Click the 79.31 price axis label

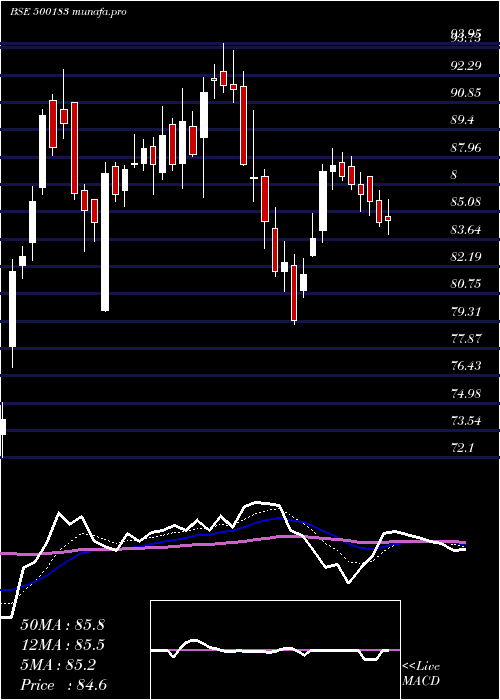tap(466, 311)
